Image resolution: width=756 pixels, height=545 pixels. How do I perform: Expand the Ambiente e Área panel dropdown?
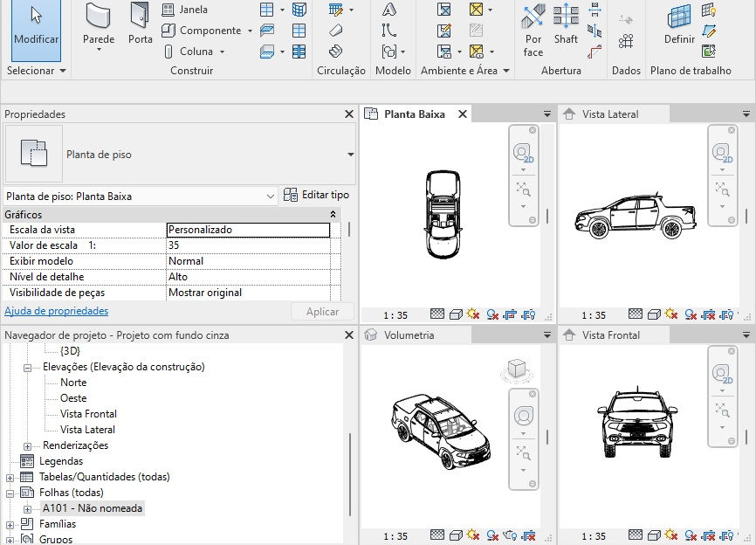(505, 71)
